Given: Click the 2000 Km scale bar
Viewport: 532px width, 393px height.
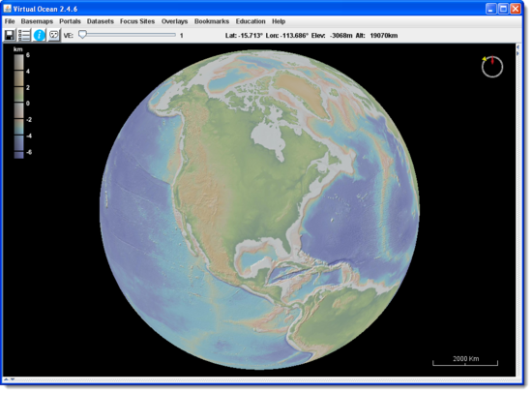Looking at the screenshot, I should [x=465, y=361].
